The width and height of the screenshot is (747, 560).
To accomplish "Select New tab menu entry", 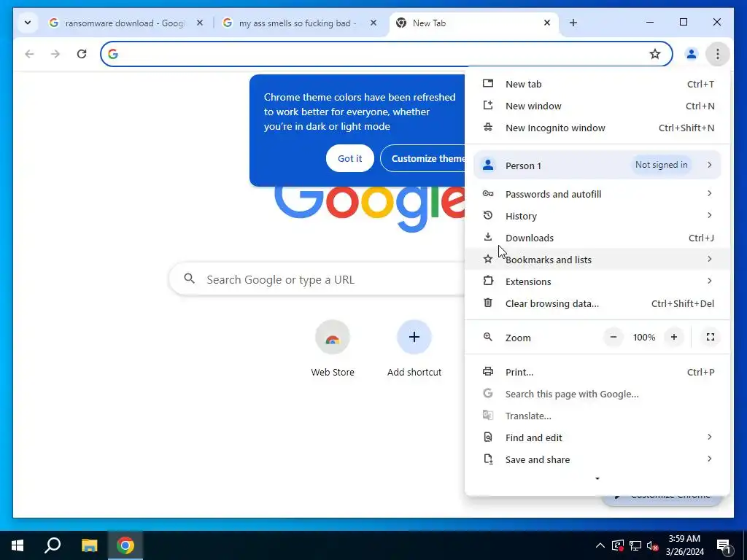I will click(x=597, y=85).
